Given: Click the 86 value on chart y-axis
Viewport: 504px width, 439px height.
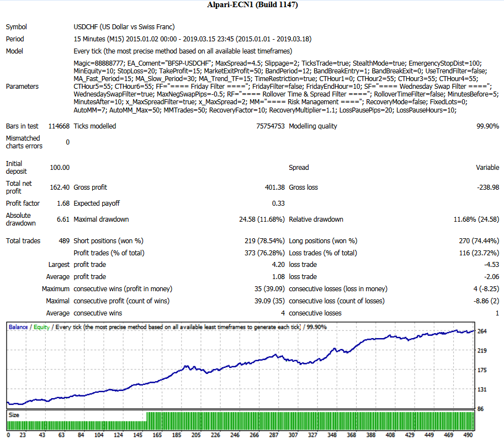Looking at the screenshot, I should coord(480,409).
